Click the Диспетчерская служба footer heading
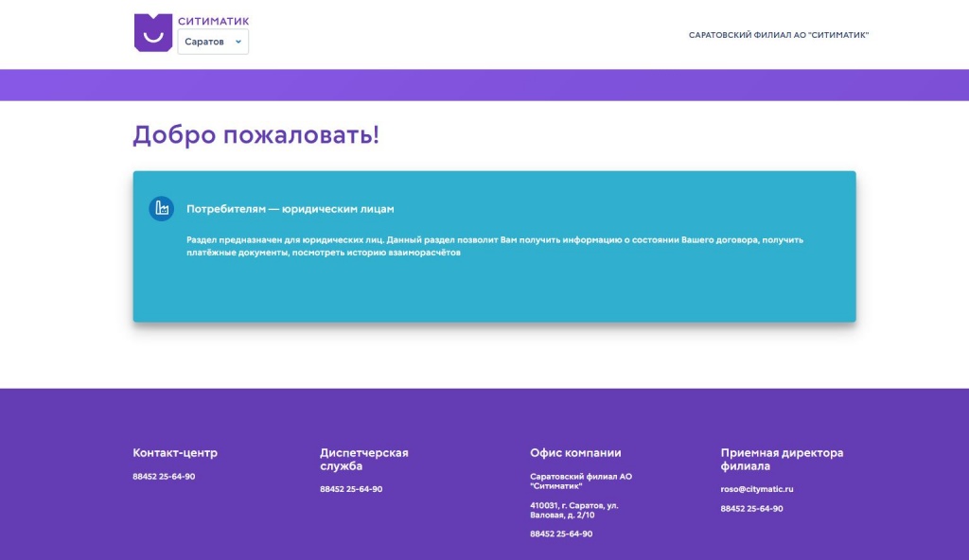This screenshot has width=969, height=560. pyautogui.click(x=363, y=459)
